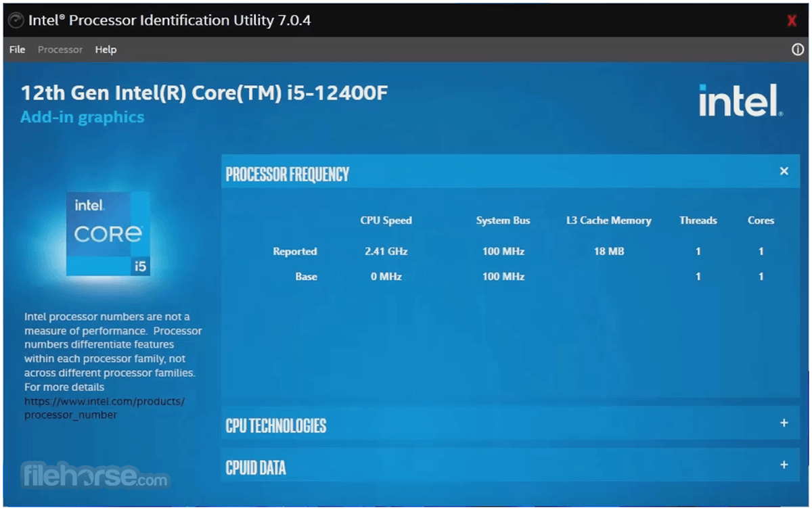Click the Add-in graphics label
The width and height of the screenshot is (812, 510).
[82, 117]
